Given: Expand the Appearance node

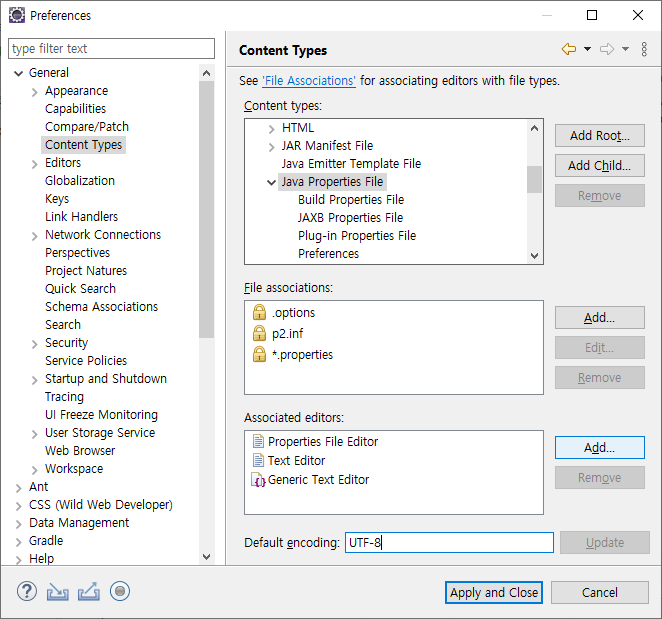Looking at the screenshot, I should click(x=35, y=92).
